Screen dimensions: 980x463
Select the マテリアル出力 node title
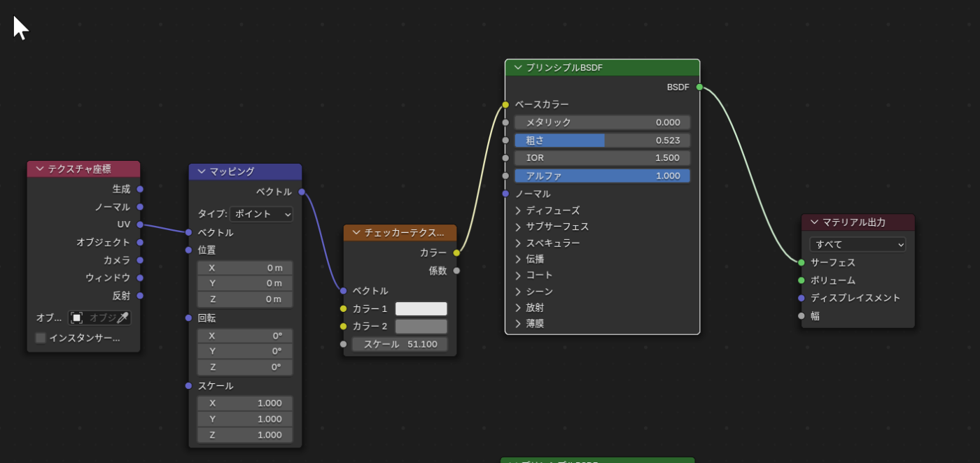click(x=854, y=222)
